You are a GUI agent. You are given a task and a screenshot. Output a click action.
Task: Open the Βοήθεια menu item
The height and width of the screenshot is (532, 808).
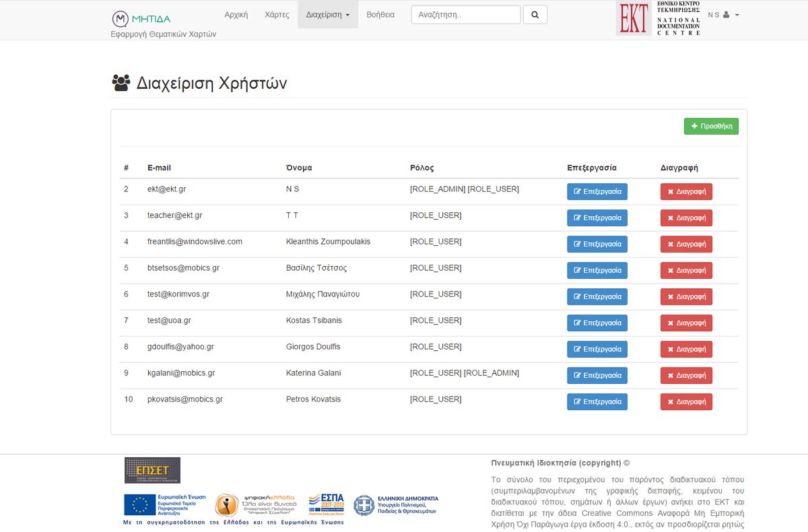[380, 15]
